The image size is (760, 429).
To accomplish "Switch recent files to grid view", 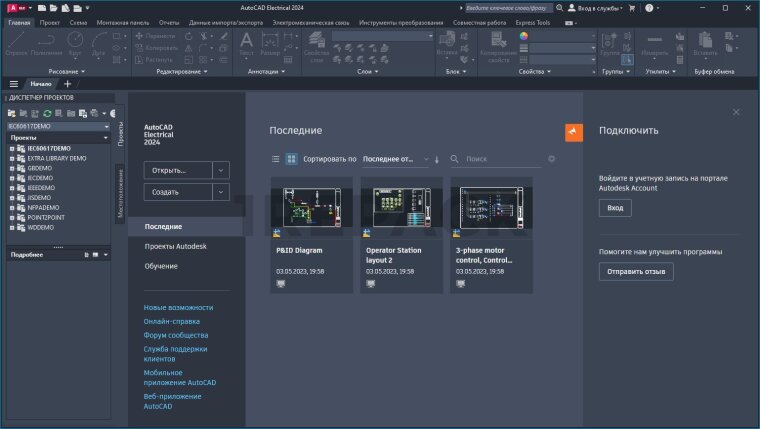I will point(291,158).
